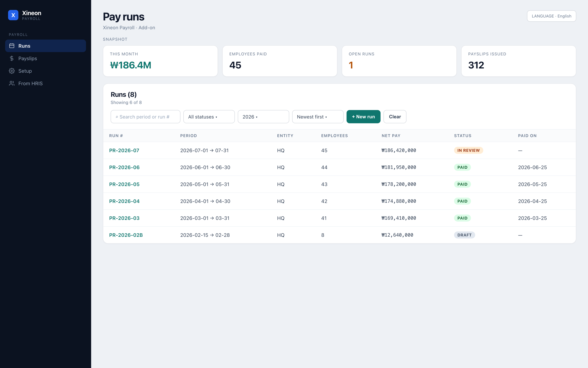Open the Setup sidebar item
Viewport: 588px width, 368px height.
click(45, 71)
